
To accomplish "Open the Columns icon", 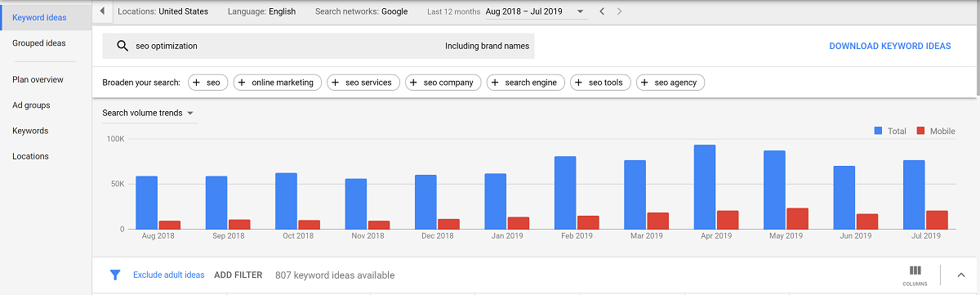I will [915, 275].
